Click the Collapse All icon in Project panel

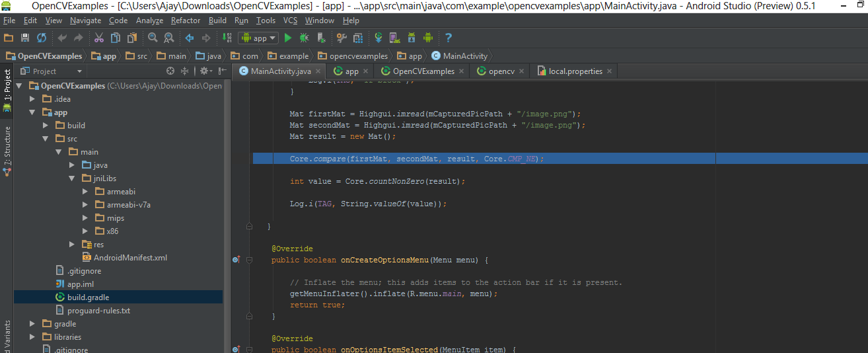[x=185, y=71]
